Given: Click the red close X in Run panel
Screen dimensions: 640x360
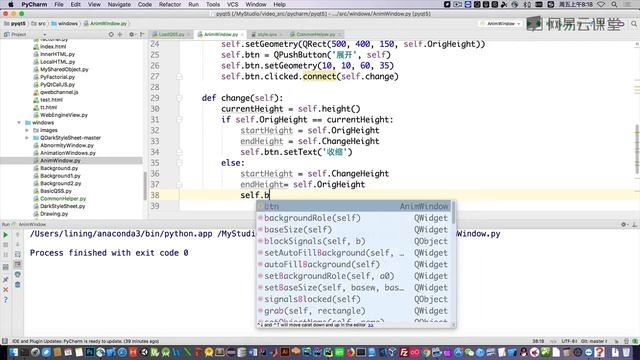Looking at the screenshot, I should click(6, 289).
